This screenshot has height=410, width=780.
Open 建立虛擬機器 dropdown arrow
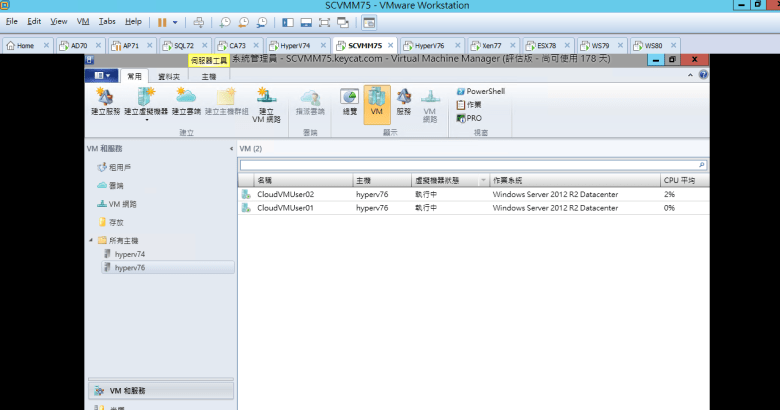[146, 121]
